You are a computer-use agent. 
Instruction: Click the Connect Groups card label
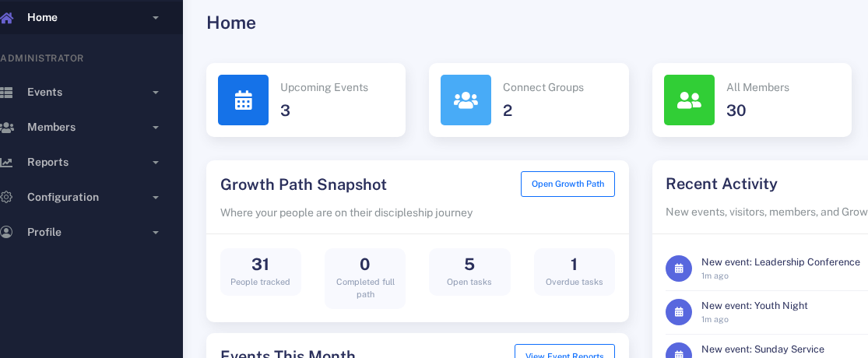[x=543, y=87]
